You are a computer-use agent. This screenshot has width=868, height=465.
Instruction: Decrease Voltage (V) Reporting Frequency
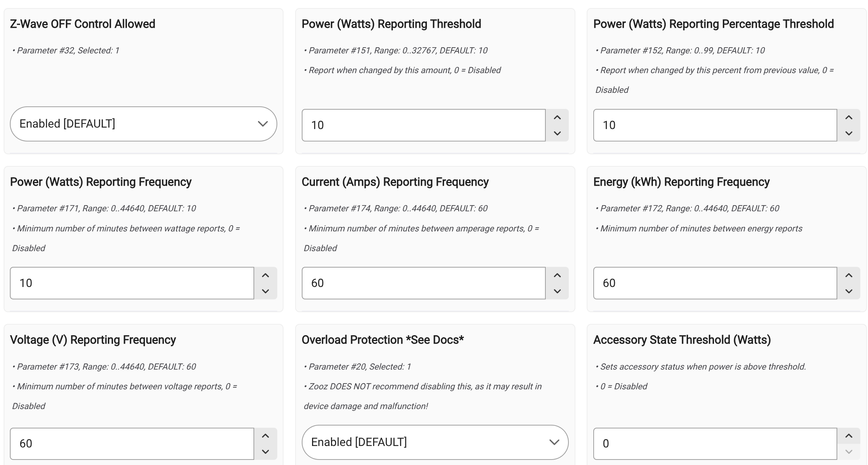coord(266,451)
